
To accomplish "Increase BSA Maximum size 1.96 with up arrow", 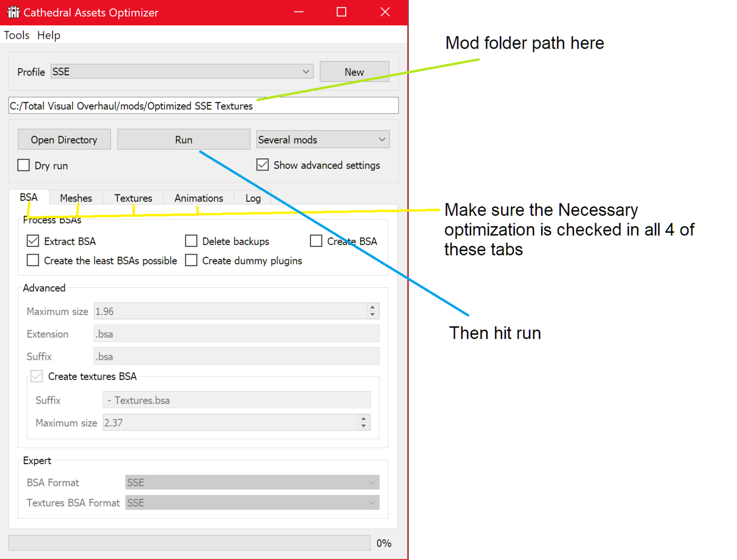I will [373, 307].
